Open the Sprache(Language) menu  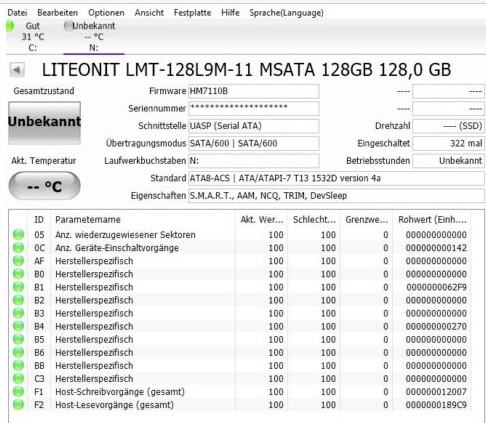286,13
